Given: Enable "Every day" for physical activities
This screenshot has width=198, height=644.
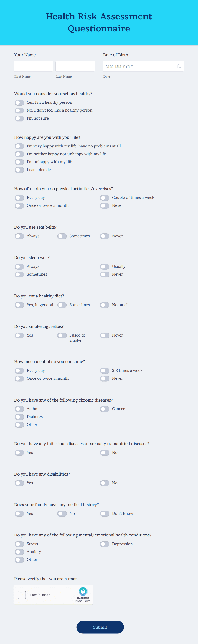Looking at the screenshot, I should tap(19, 198).
